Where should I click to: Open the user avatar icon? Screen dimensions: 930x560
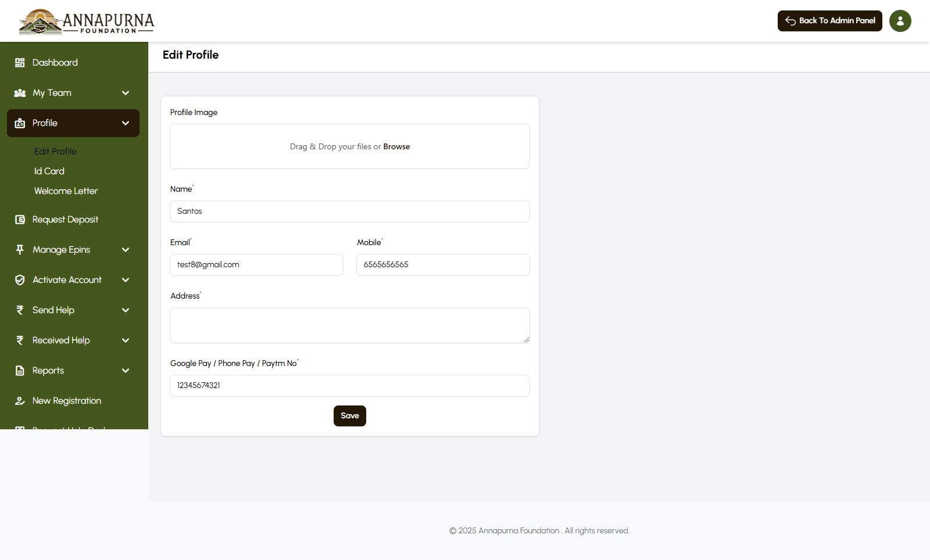pyautogui.click(x=900, y=21)
